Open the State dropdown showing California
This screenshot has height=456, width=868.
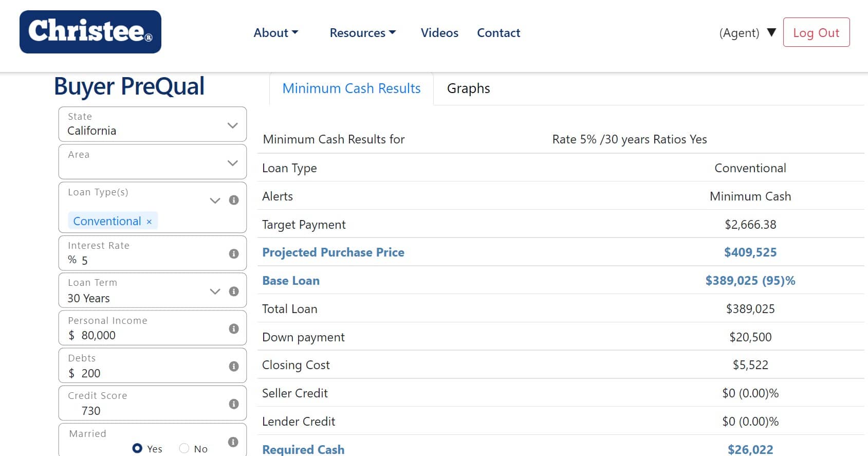pyautogui.click(x=153, y=124)
